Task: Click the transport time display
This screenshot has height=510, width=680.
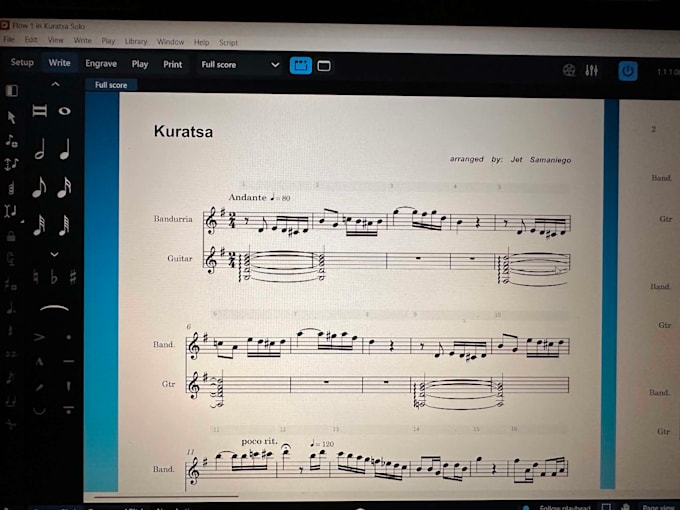Action: point(668,72)
